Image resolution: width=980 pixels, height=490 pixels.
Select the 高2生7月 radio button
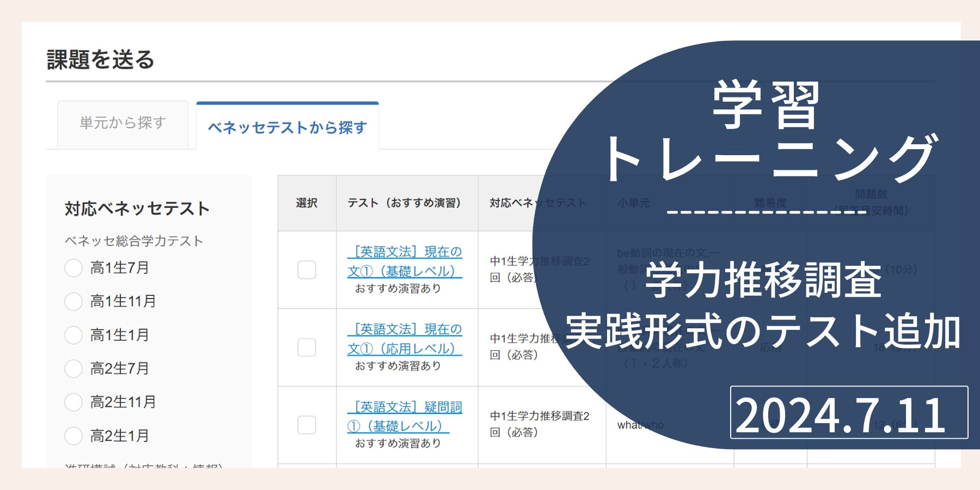pos(73,369)
